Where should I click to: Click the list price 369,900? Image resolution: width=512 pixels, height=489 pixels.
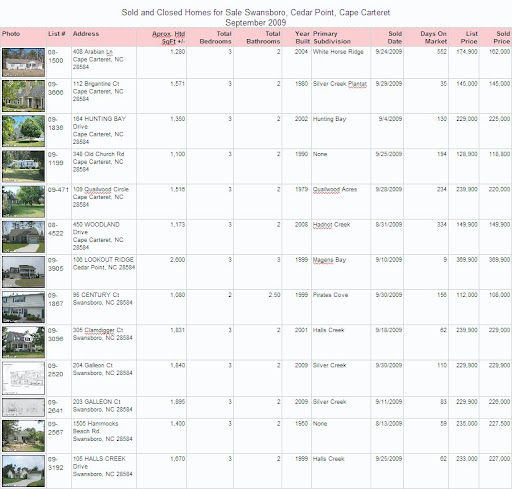click(467, 260)
